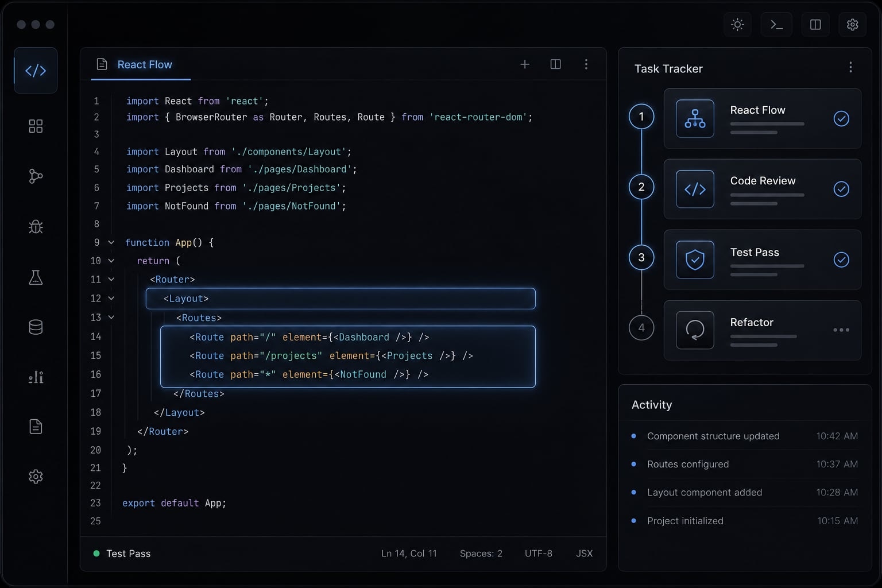Open the debug bug icon in sidebar
The width and height of the screenshot is (882, 588).
pos(36,227)
